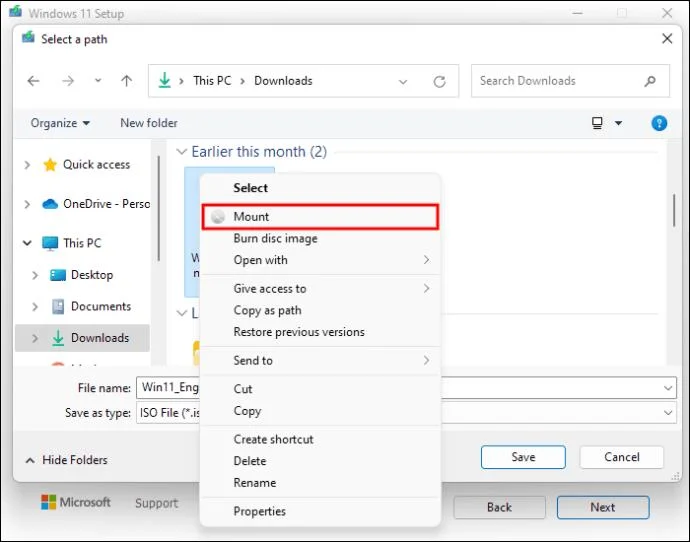Go forward with the right arrow
Viewport: 690px width, 542px height.
(x=68, y=81)
